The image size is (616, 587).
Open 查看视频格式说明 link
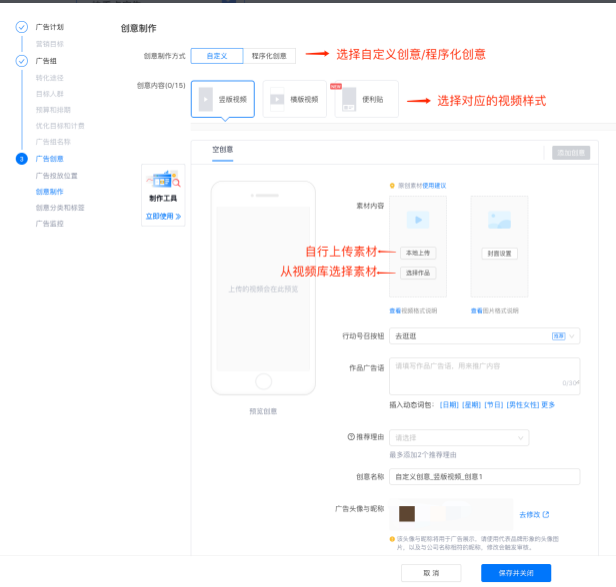[x=413, y=311]
